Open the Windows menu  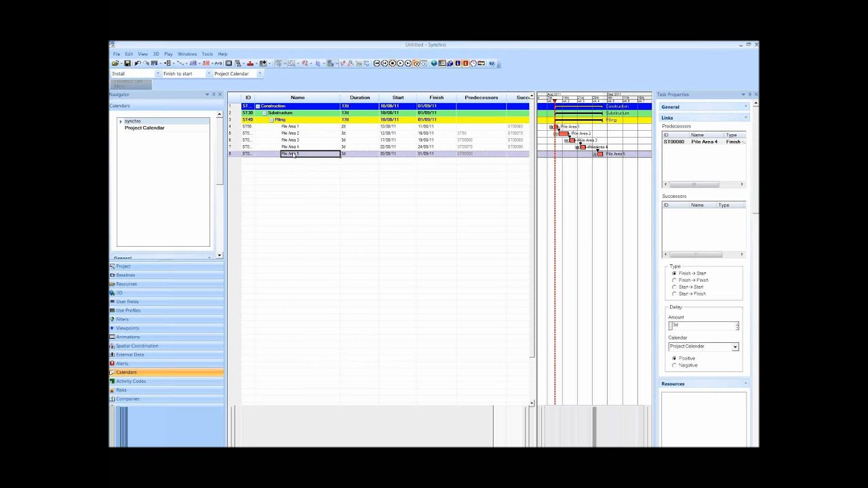(187, 54)
